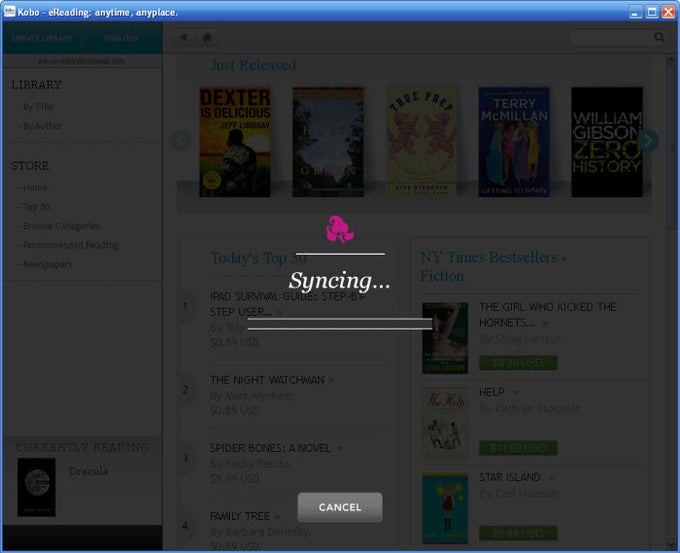Open Family Tree title link
This screenshot has width=680, height=553.
pos(240,516)
